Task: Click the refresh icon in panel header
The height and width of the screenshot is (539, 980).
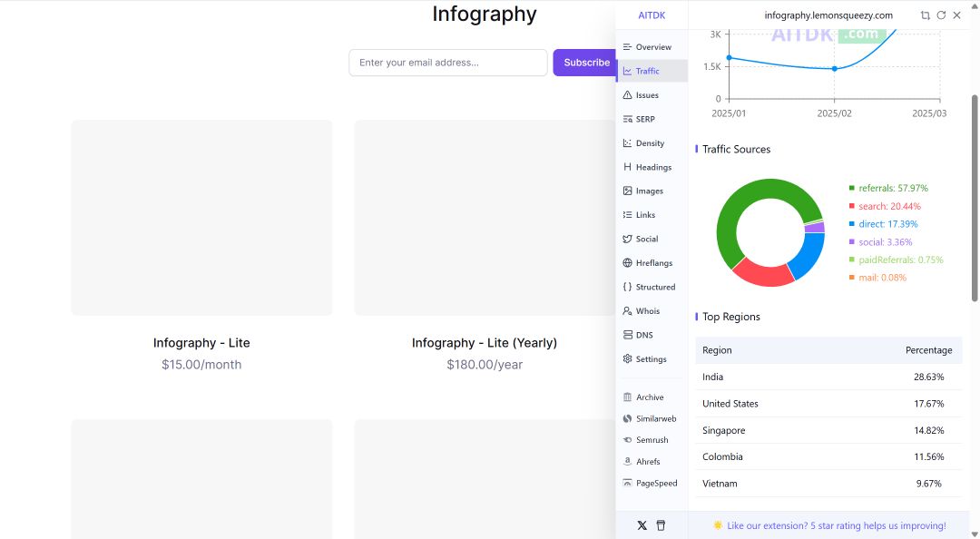Action: 941,15
